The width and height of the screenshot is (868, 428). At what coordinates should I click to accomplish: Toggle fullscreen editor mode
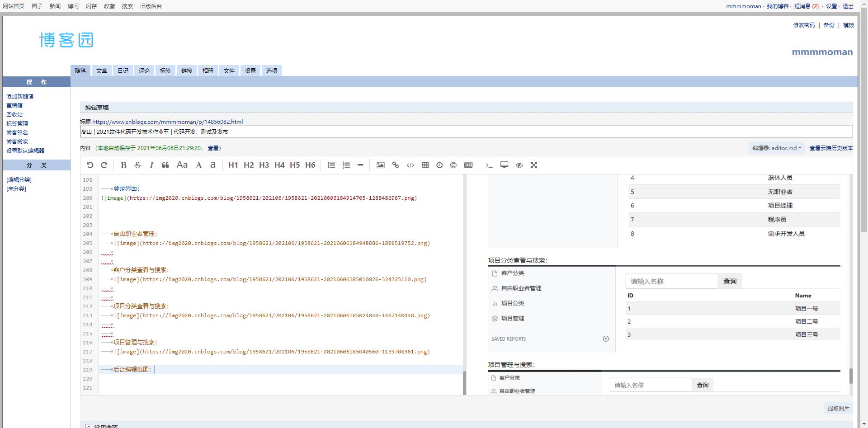tap(534, 165)
